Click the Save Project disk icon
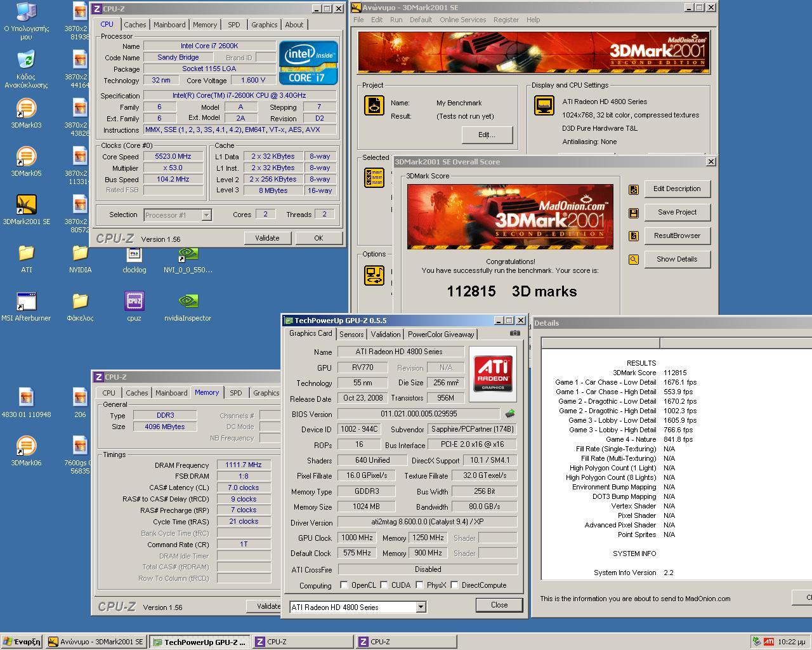This screenshot has width=812, height=650. tap(633, 213)
